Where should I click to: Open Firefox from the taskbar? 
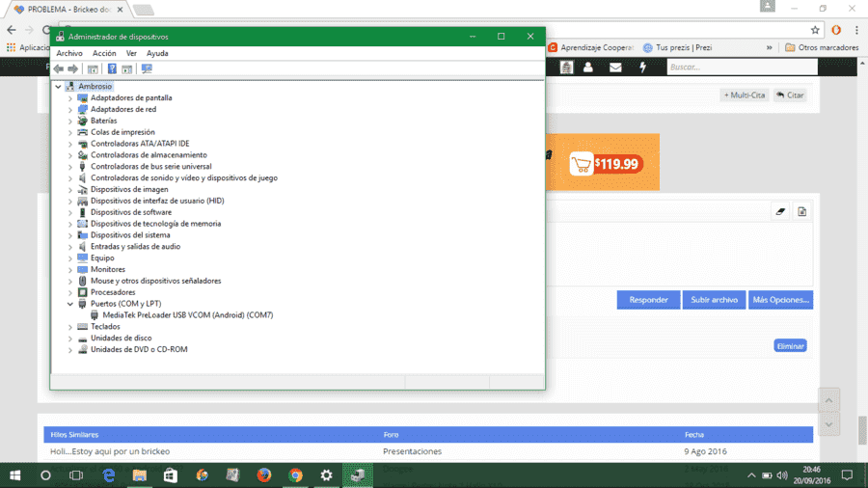[264, 475]
